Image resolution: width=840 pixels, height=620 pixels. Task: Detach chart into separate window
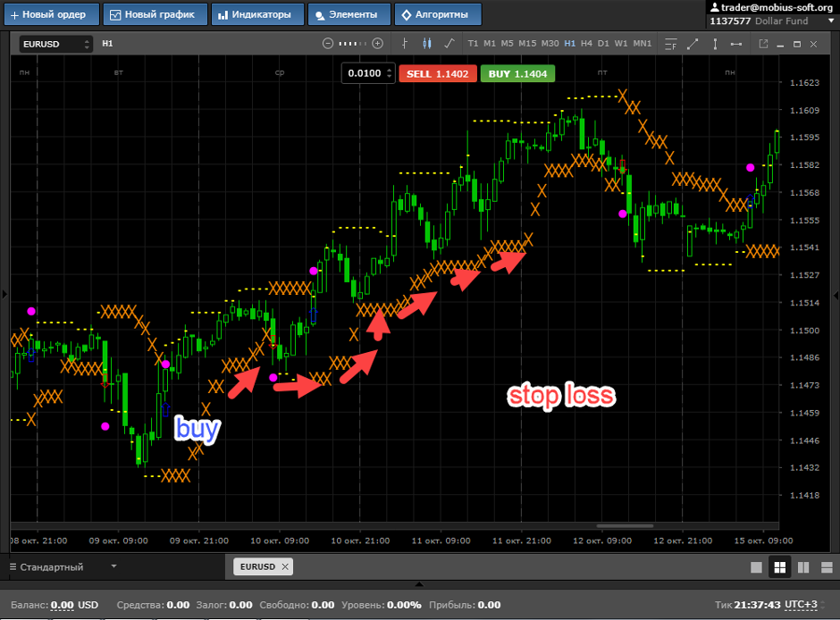(763, 44)
